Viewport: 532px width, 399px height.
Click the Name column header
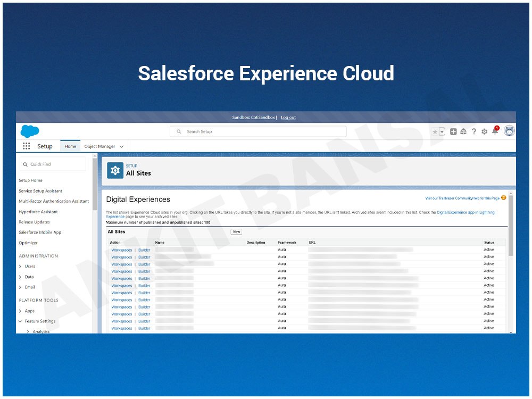pyautogui.click(x=160, y=243)
